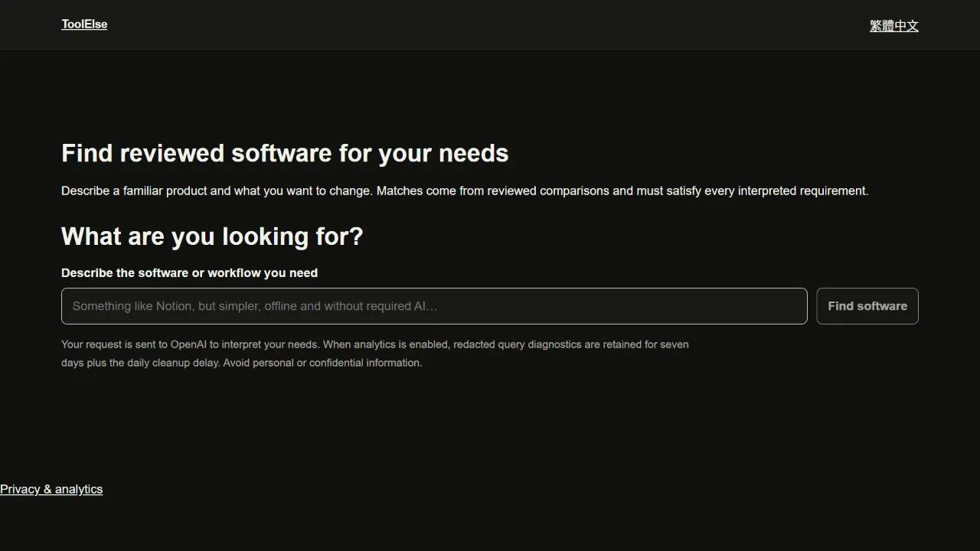Click the Find software button
980x551 pixels.
[x=867, y=306]
